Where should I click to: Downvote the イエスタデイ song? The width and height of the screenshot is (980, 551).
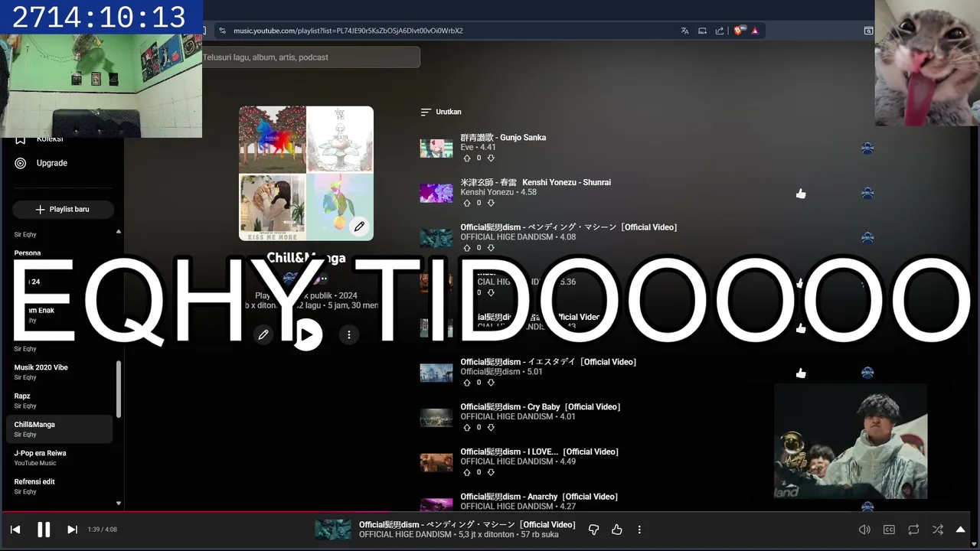point(491,383)
